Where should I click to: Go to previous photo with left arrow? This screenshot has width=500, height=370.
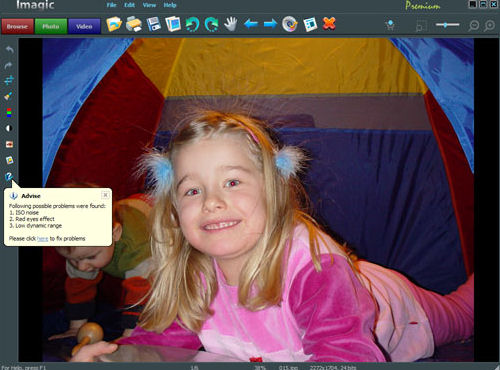[251, 24]
